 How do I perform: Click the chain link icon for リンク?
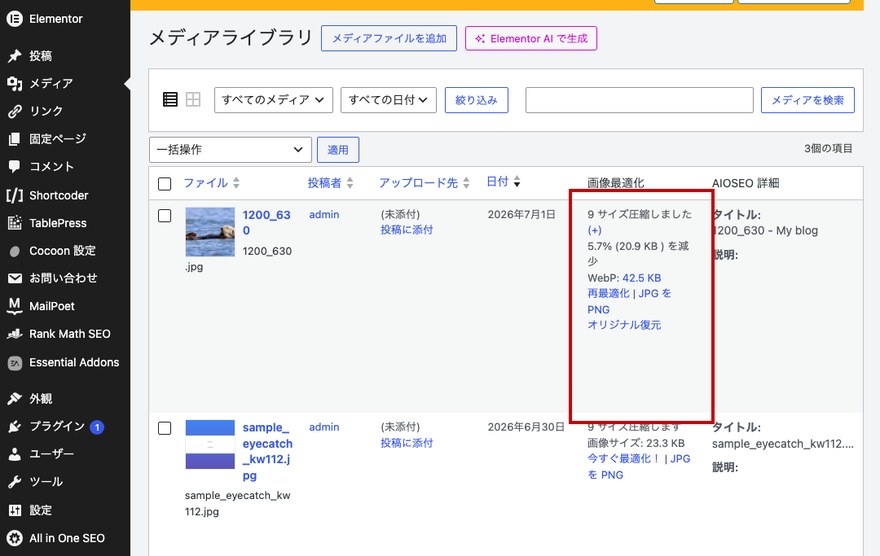tap(15, 111)
